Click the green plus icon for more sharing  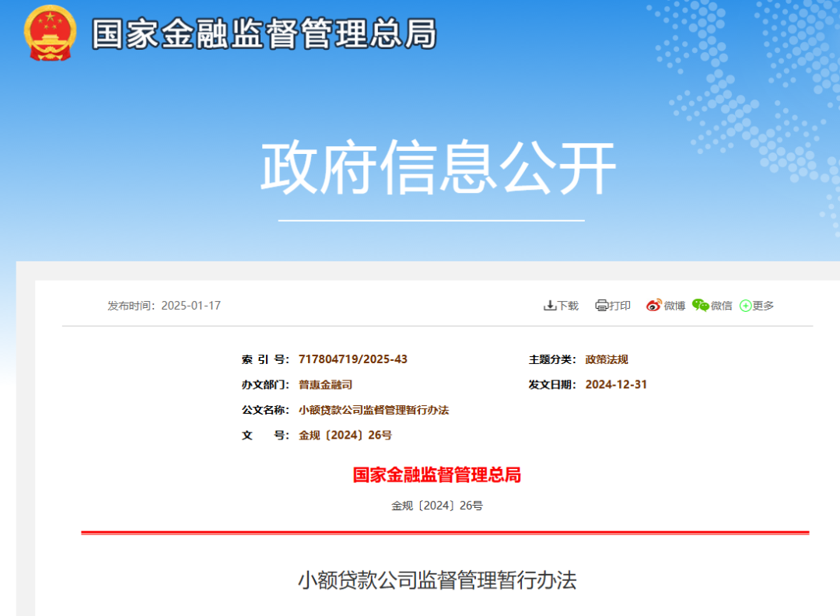(x=745, y=306)
